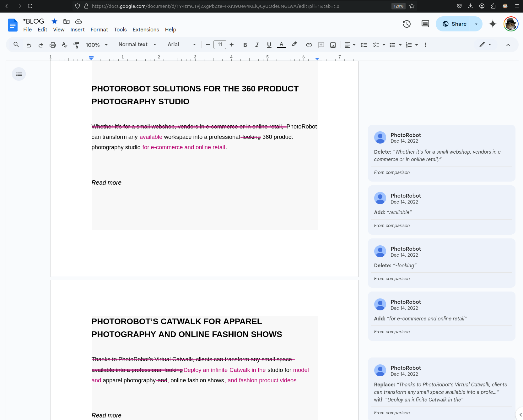
Task: Open the browser hamburger menu
Action: tap(517, 6)
